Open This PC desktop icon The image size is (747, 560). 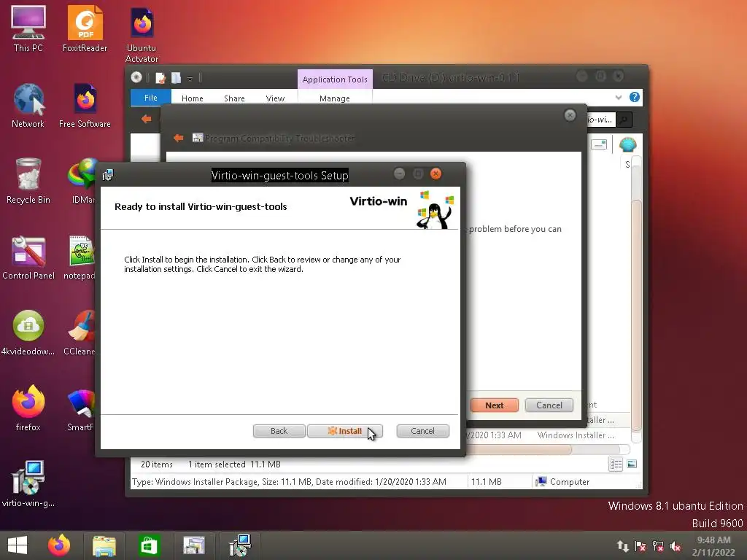(x=28, y=28)
